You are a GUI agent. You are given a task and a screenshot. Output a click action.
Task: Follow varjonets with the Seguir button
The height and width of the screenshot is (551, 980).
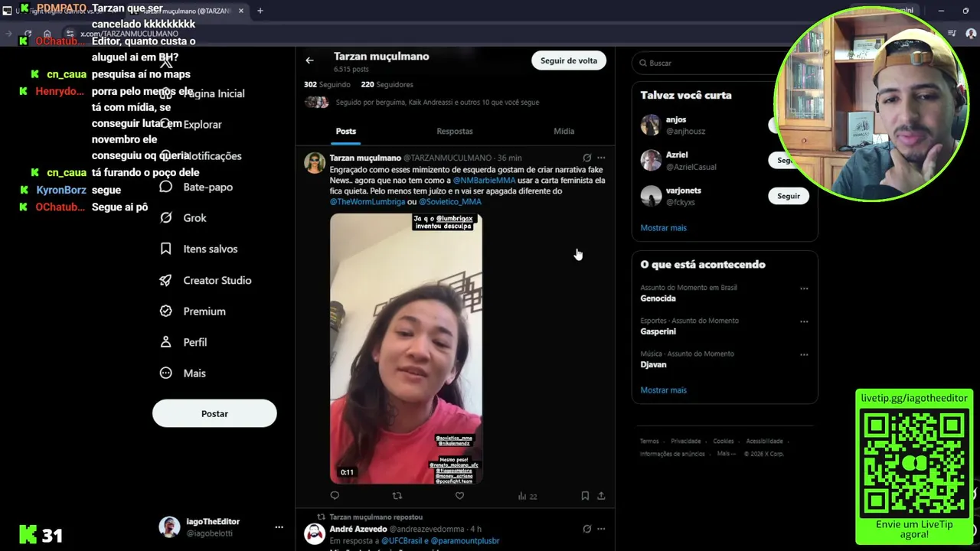789,196
